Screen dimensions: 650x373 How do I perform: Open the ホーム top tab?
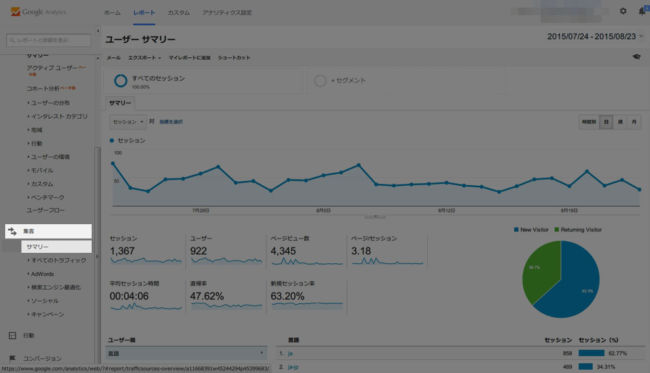point(112,12)
